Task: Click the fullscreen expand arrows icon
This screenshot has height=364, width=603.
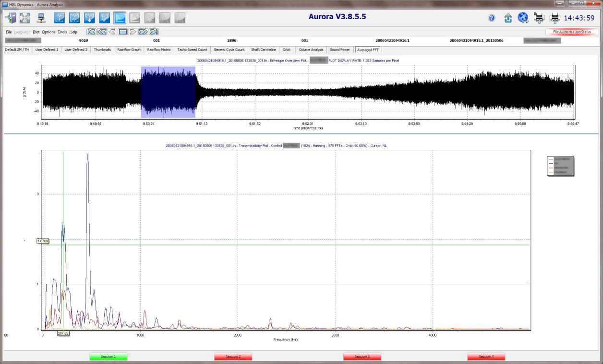Action: pos(25,18)
